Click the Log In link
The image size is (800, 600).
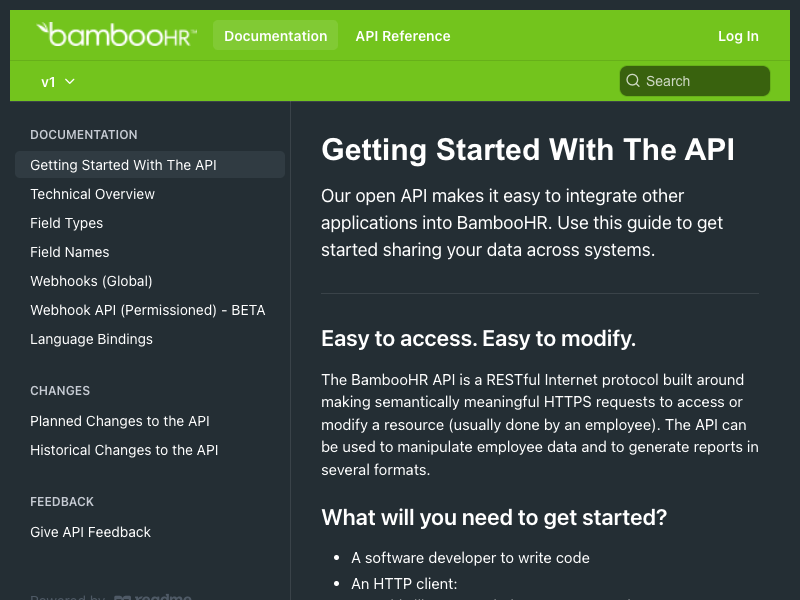click(x=738, y=36)
